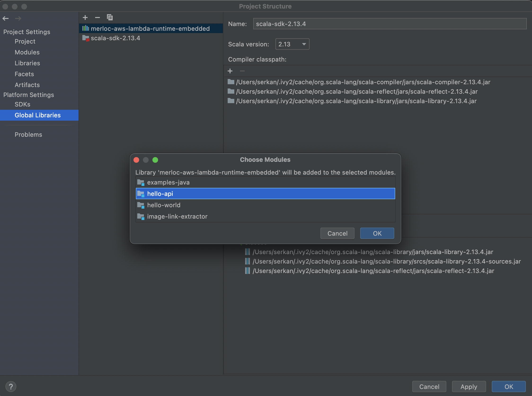
Task: Click the add compiler classpath plus icon
Action: pos(230,71)
